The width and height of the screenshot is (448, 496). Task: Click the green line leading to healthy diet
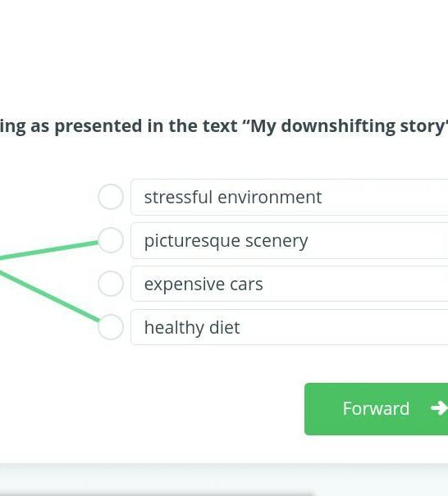click(51, 296)
